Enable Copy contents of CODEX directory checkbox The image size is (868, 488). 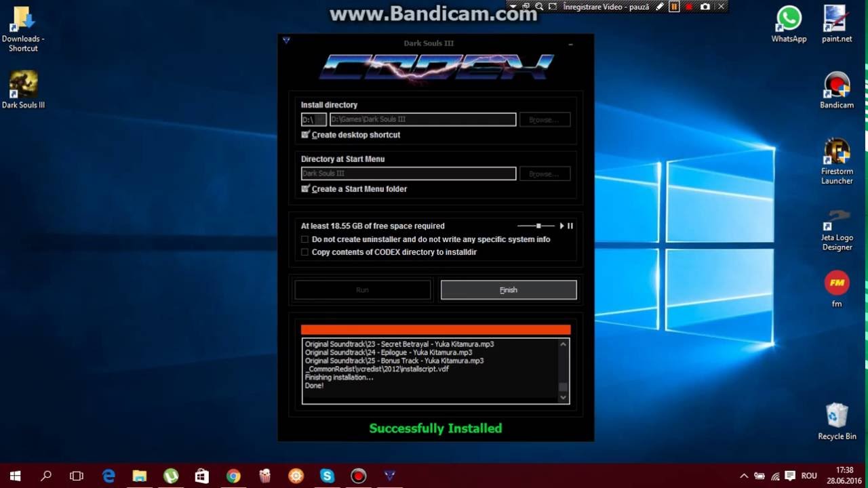305,252
